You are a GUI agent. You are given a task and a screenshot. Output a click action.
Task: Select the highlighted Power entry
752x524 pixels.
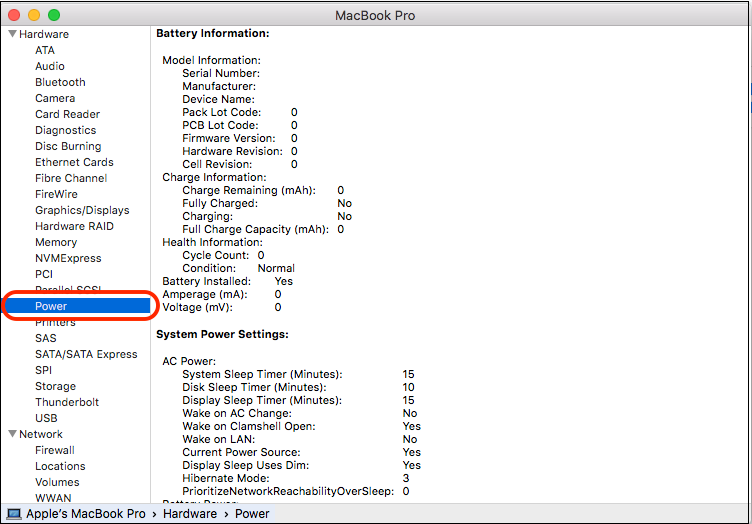77,306
